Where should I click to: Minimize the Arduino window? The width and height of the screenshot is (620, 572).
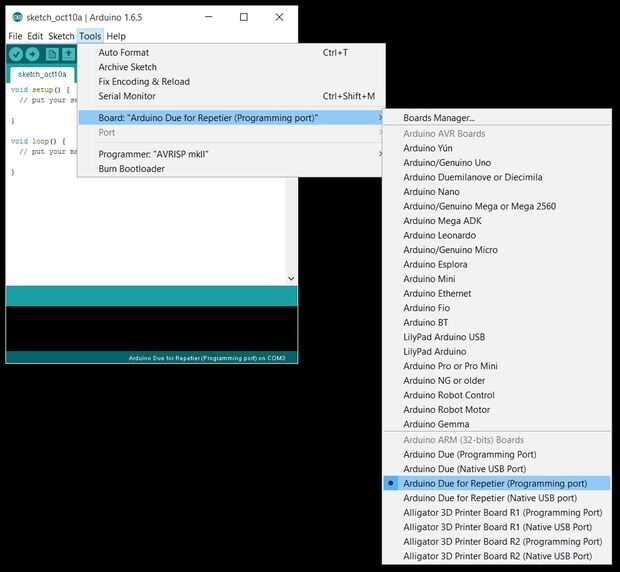click(209, 17)
